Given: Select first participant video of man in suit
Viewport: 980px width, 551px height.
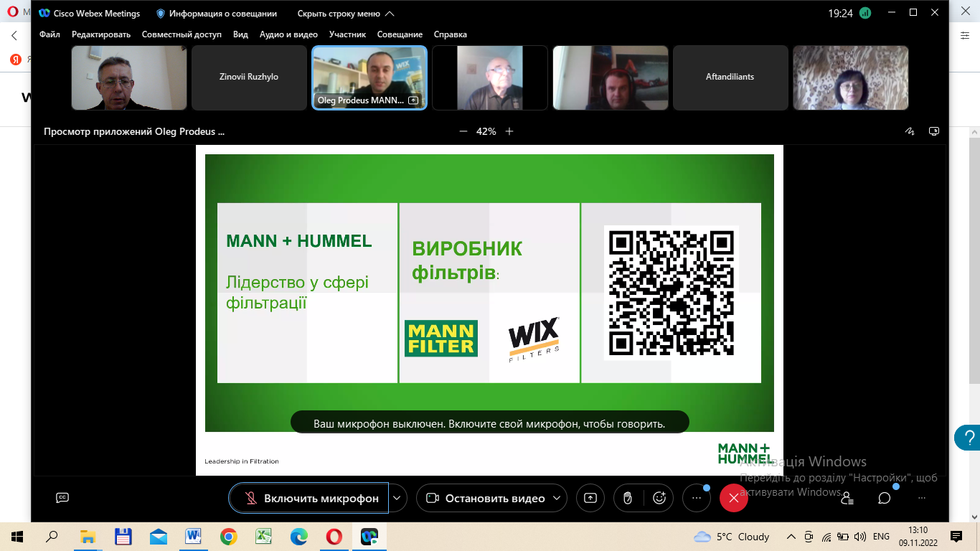Looking at the screenshot, I should click(x=129, y=77).
